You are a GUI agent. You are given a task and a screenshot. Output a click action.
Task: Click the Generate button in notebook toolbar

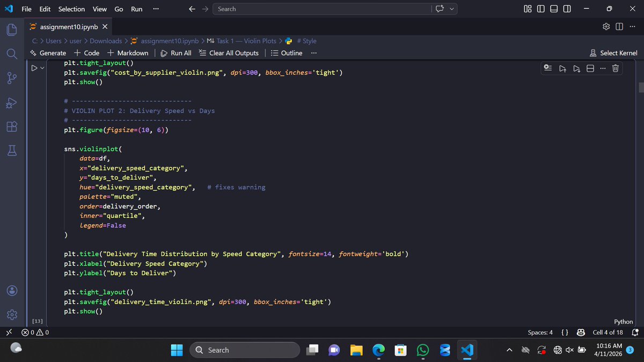tap(48, 53)
